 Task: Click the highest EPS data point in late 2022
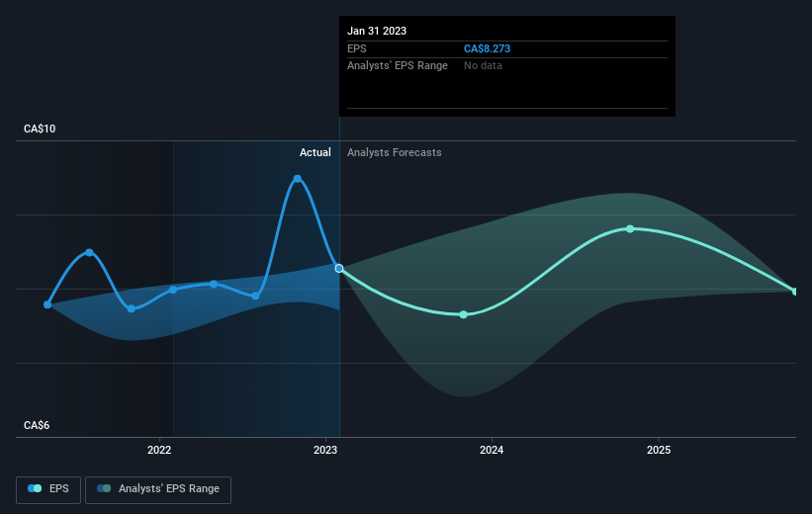coord(298,179)
